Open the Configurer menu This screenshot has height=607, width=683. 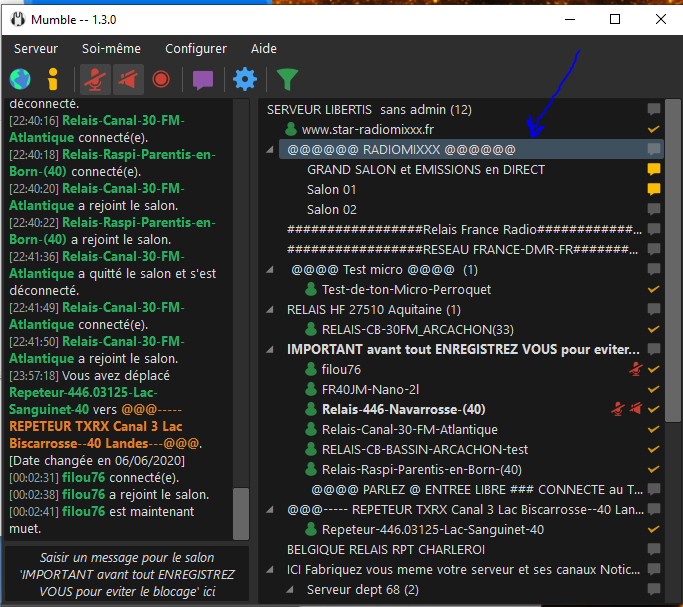[x=196, y=48]
